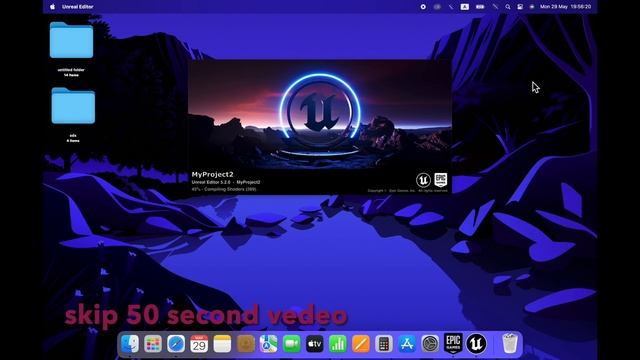Open Finder from the Dock
640x360 pixels.
click(130, 344)
